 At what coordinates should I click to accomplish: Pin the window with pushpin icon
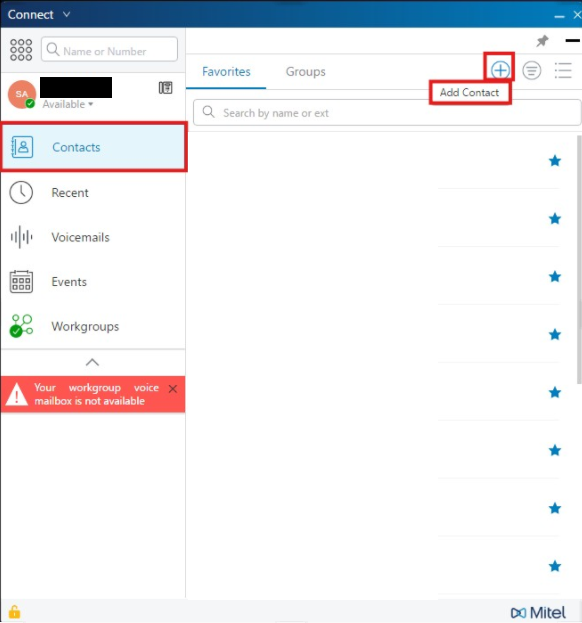click(x=542, y=41)
